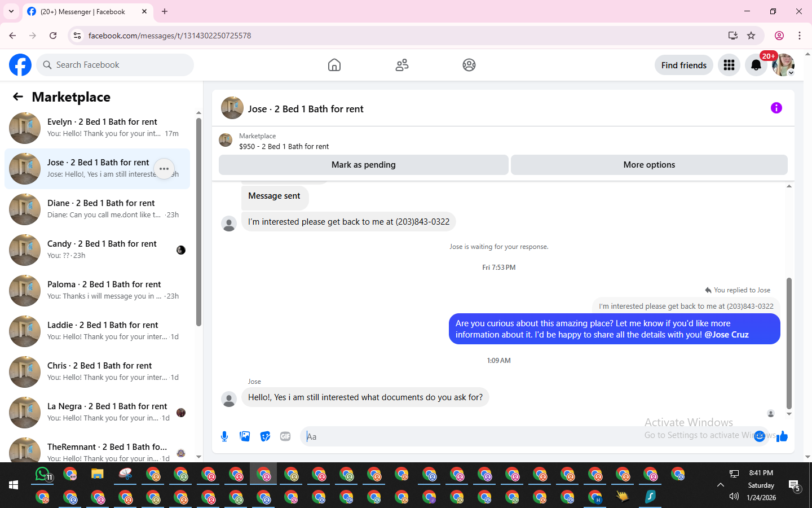Screen dimensions: 812x508
Task: Open the Windows Start menu
Action: click(x=14, y=485)
